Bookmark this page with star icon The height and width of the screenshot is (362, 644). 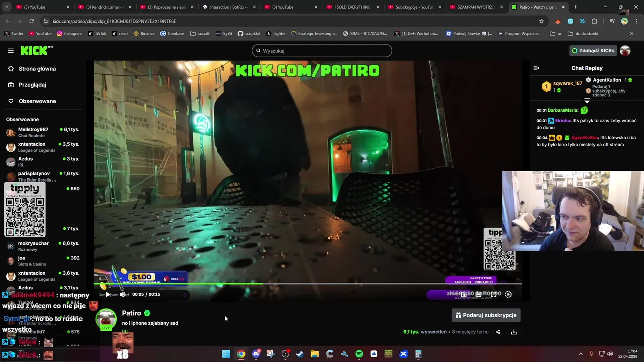tap(541, 21)
